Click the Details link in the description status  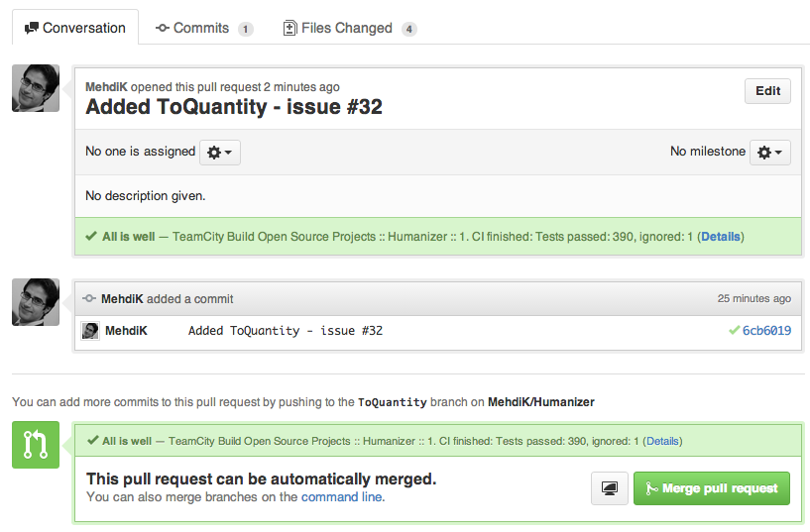[x=721, y=237]
